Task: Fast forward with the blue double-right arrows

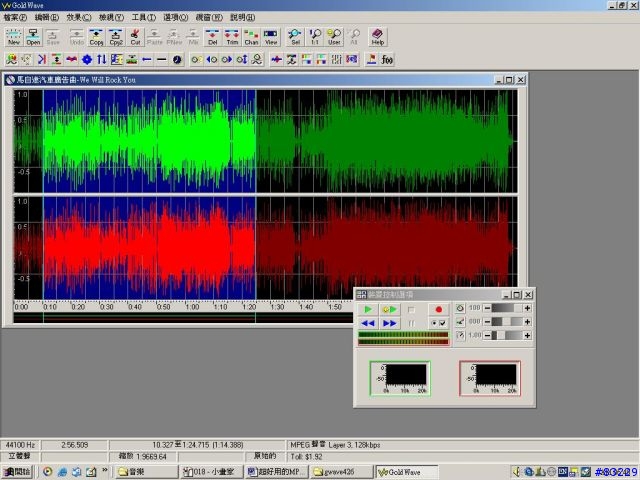Action: pyautogui.click(x=389, y=323)
